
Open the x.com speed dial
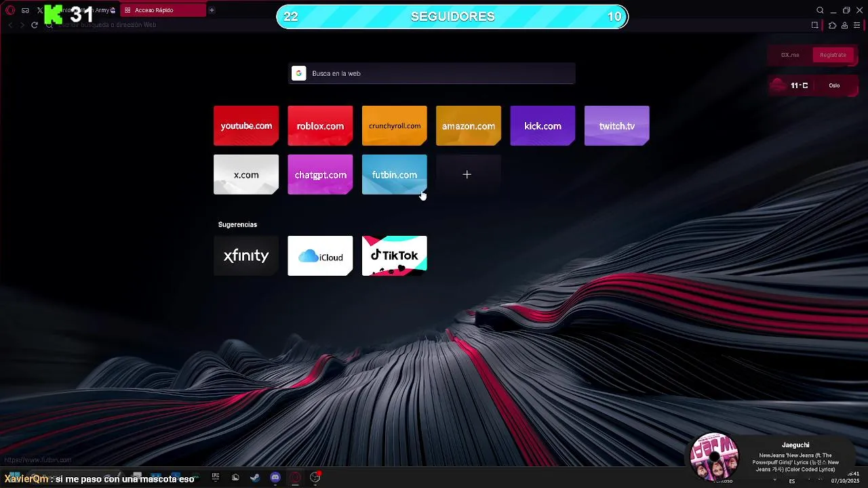(x=246, y=174)
